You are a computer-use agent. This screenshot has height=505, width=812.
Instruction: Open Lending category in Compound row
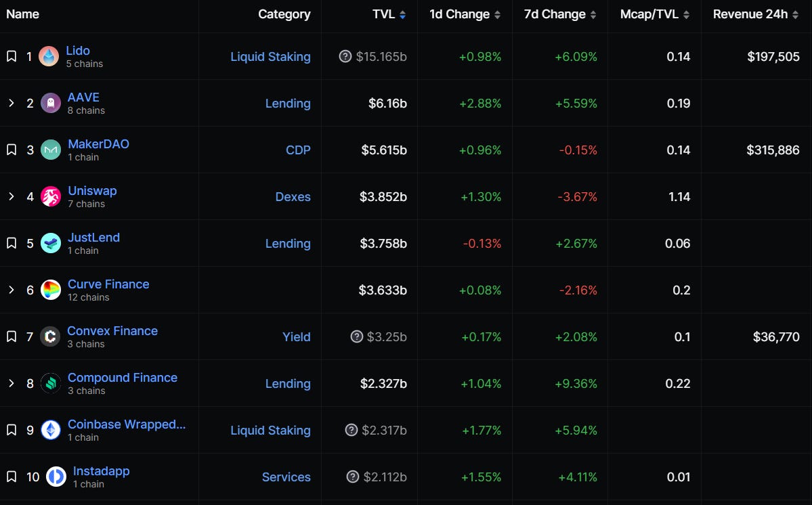click(x=288, y=384)
